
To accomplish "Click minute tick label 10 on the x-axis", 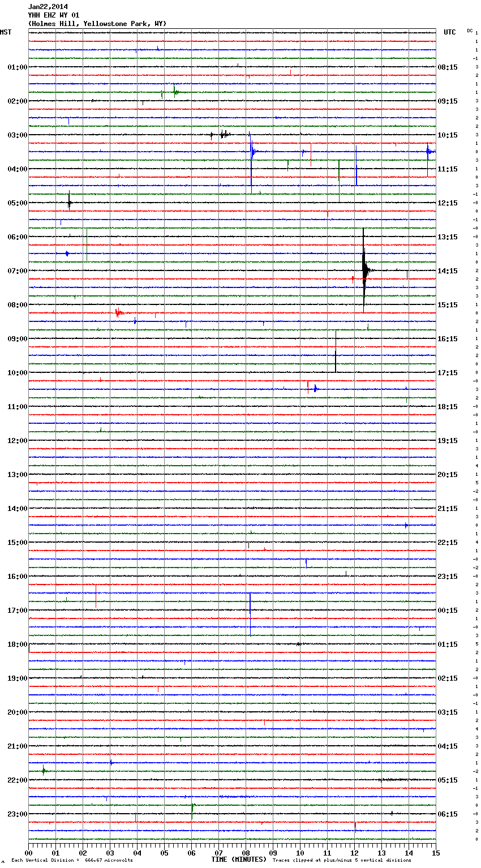I will 300,853.
